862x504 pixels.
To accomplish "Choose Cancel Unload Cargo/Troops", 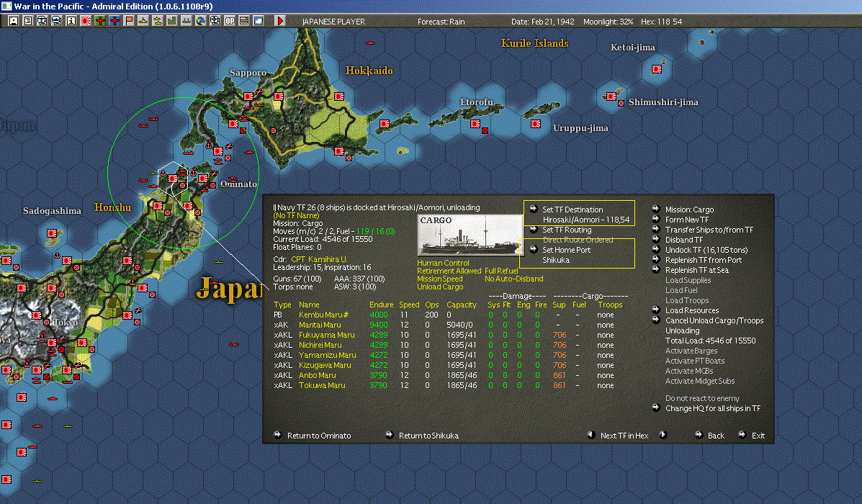I will click(714, 320).
